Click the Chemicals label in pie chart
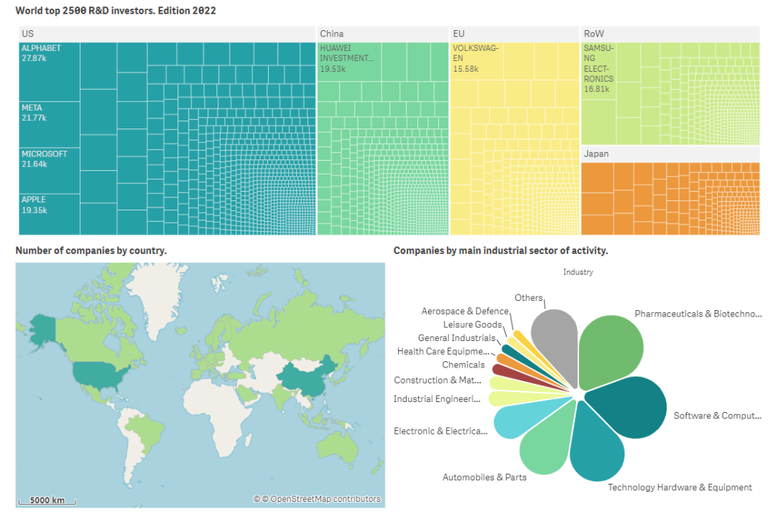 click(463, 365)
